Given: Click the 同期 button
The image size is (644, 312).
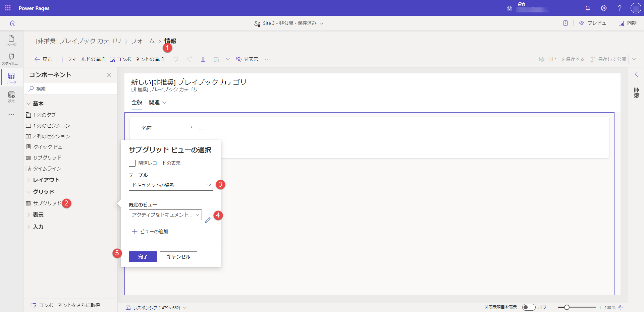Looking at the screenshot, I should tap(628, 23).
